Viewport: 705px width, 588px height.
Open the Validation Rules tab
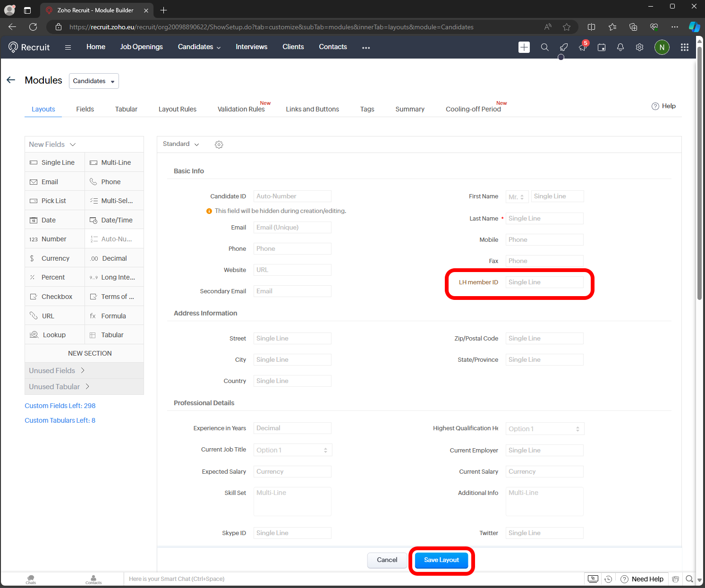241,109
